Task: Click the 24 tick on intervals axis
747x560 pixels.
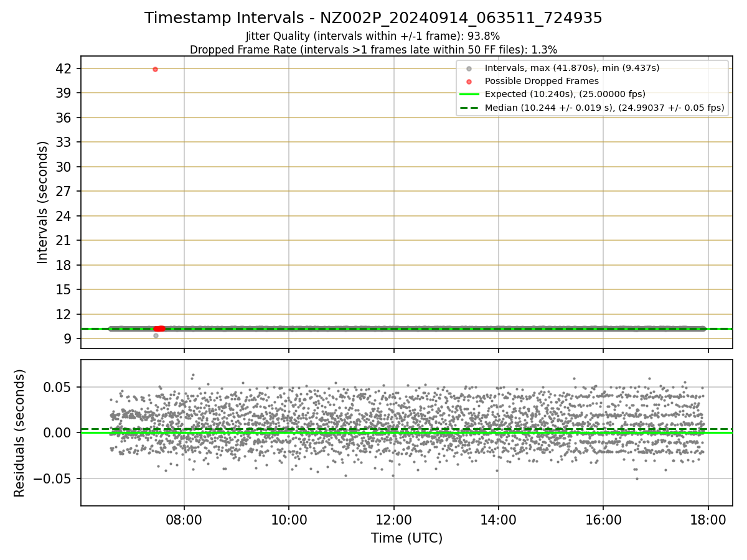Action: (65, 216)
